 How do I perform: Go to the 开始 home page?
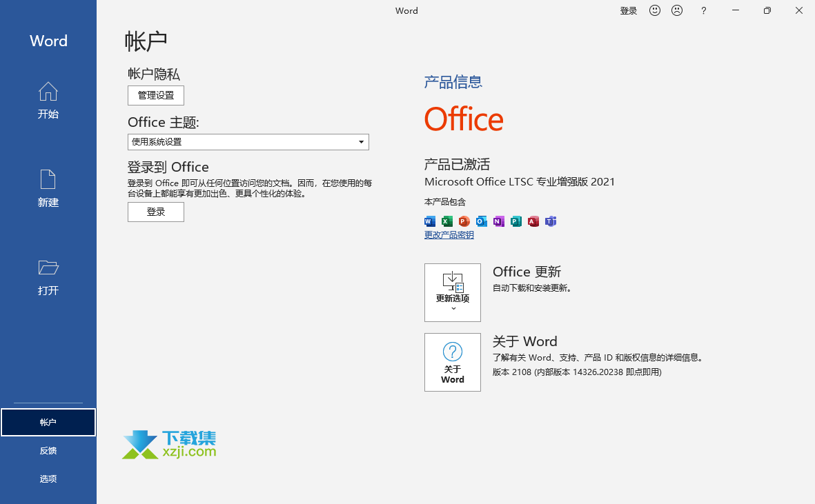click(x=48, y=101)
